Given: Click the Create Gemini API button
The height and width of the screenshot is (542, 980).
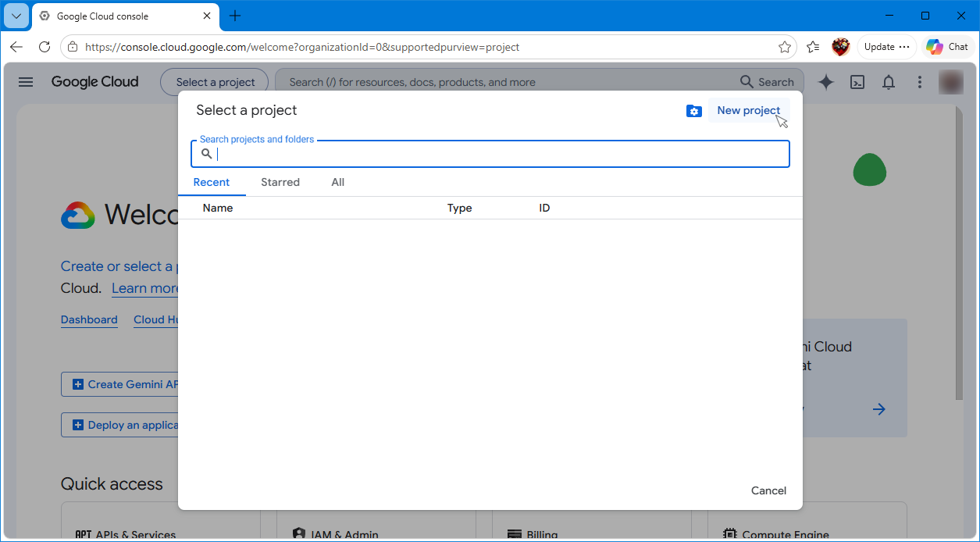Looking at the screenshot, I should pyautogui.click(x=120, y=384).
